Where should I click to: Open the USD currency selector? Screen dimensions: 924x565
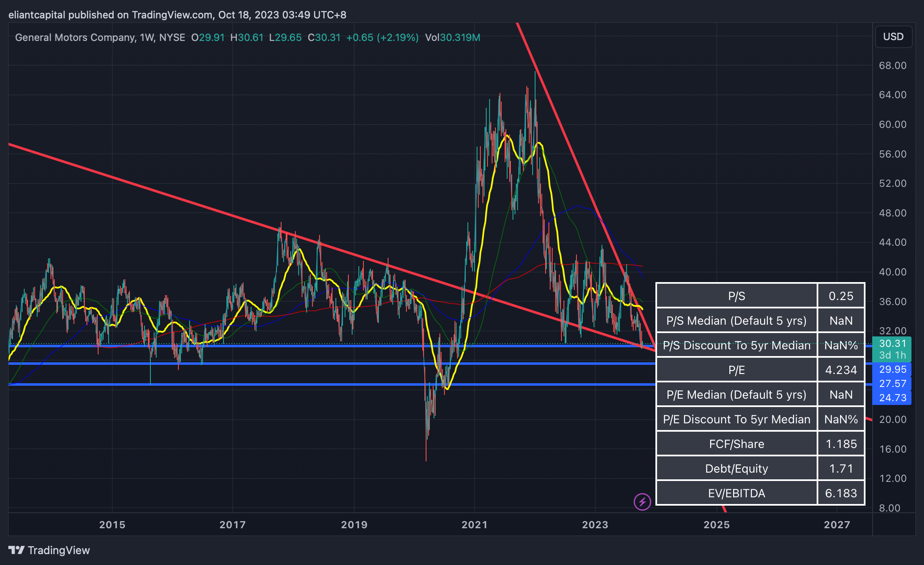click(x=893, y=37)
